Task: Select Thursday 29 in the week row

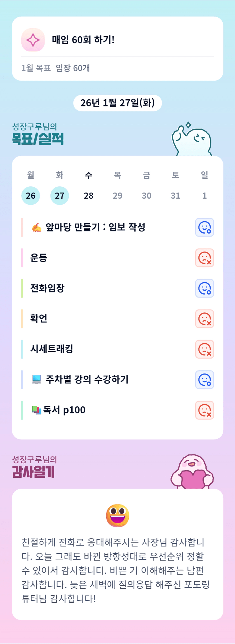Action: click(118, 195)
